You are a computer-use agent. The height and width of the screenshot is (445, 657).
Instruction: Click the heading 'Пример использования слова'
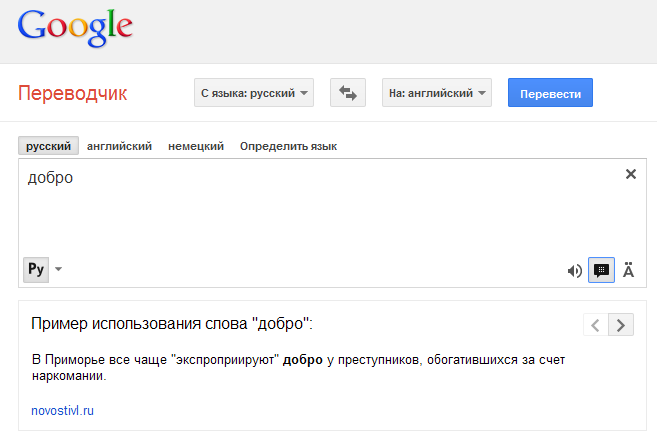click(172, 323)
